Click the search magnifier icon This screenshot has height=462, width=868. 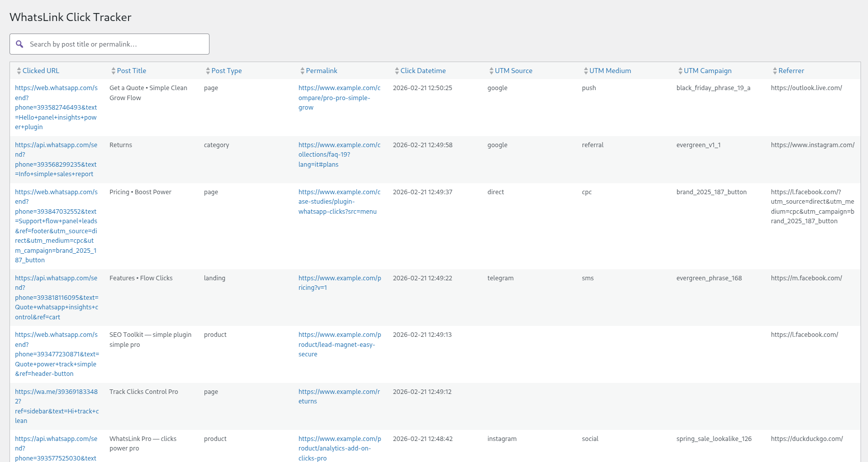pos(19,44)
